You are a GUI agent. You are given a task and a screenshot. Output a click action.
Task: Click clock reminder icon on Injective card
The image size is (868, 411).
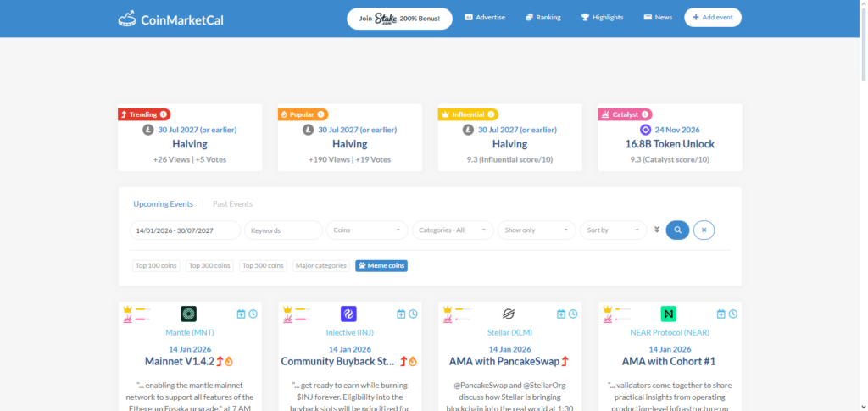pos(413,314)
